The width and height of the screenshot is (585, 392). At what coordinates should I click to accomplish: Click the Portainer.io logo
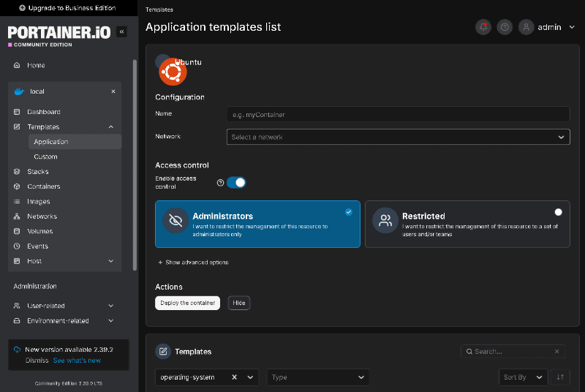59,36
